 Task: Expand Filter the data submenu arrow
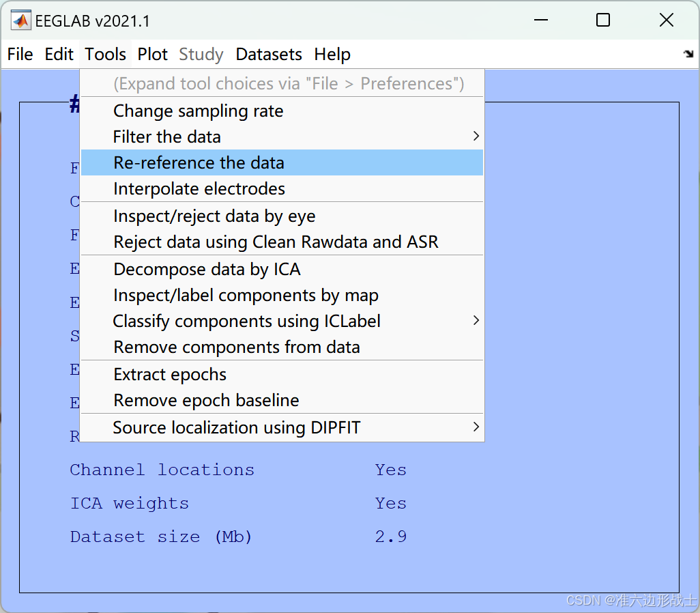click(x=476, y=137)
